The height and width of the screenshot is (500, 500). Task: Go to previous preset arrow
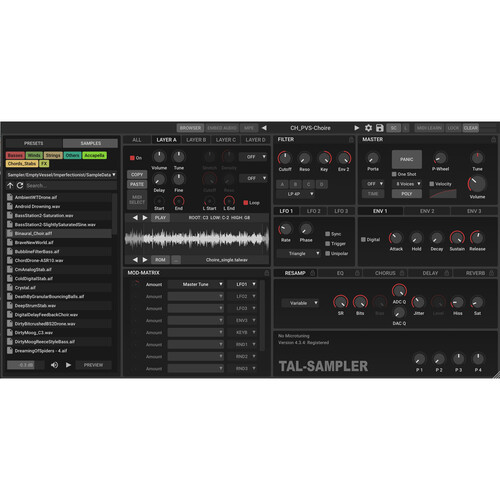click(x=264, y=128)
